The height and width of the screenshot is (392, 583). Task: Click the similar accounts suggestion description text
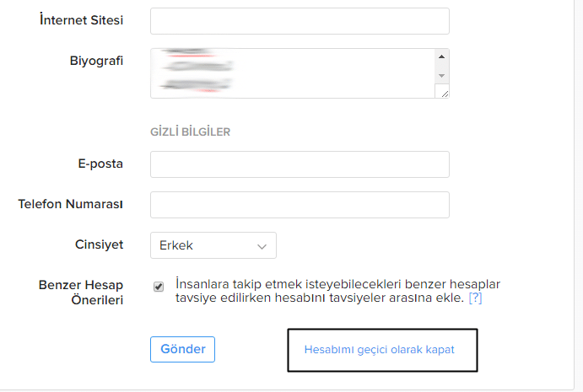click(x=337, y=291)
